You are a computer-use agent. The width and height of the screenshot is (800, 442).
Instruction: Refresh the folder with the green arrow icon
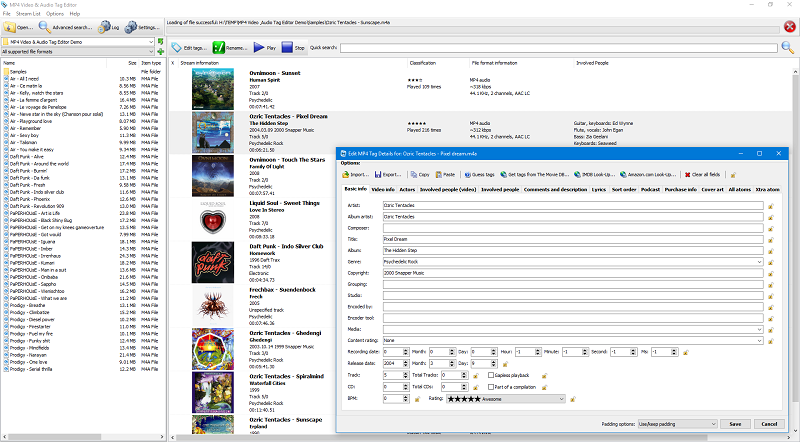pyautogui.click(x=161, y=41)
